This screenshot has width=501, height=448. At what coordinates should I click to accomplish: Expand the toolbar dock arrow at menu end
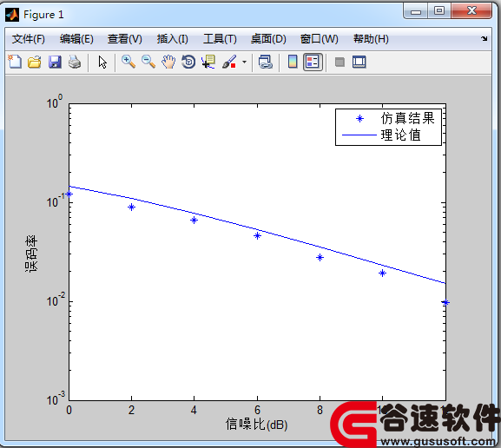click(x=484, y=39)
